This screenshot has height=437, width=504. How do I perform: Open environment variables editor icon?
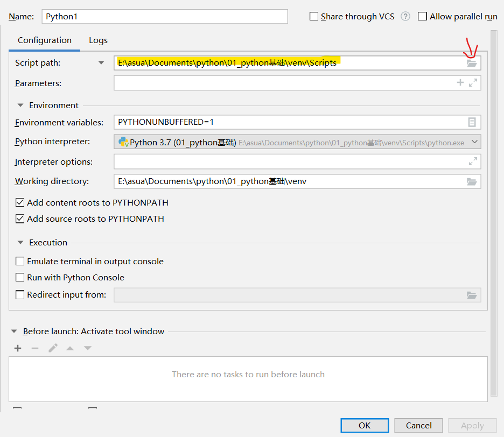point(472,122)
